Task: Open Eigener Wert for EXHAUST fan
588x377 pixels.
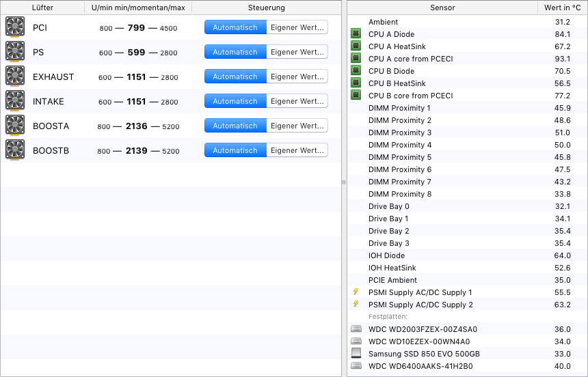Action: 297,76
